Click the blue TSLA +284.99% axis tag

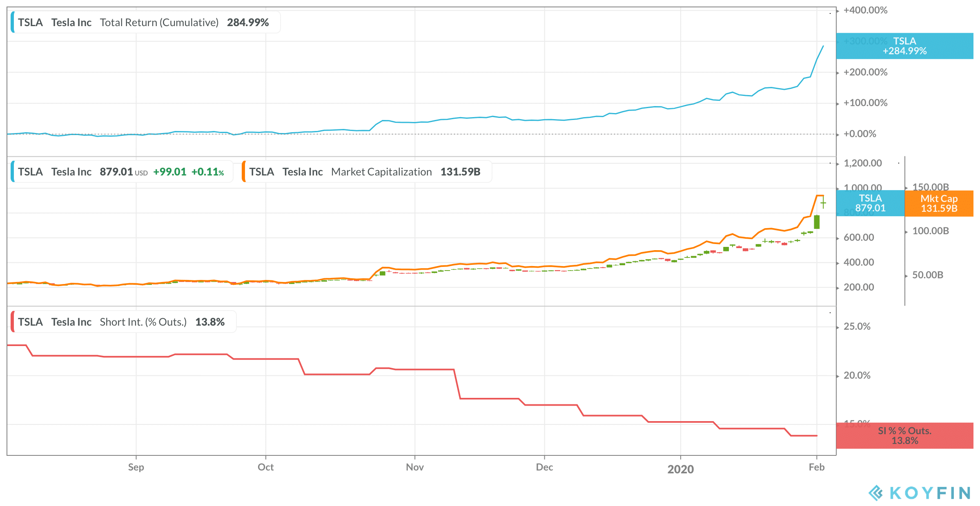click(x=905, y=46)
